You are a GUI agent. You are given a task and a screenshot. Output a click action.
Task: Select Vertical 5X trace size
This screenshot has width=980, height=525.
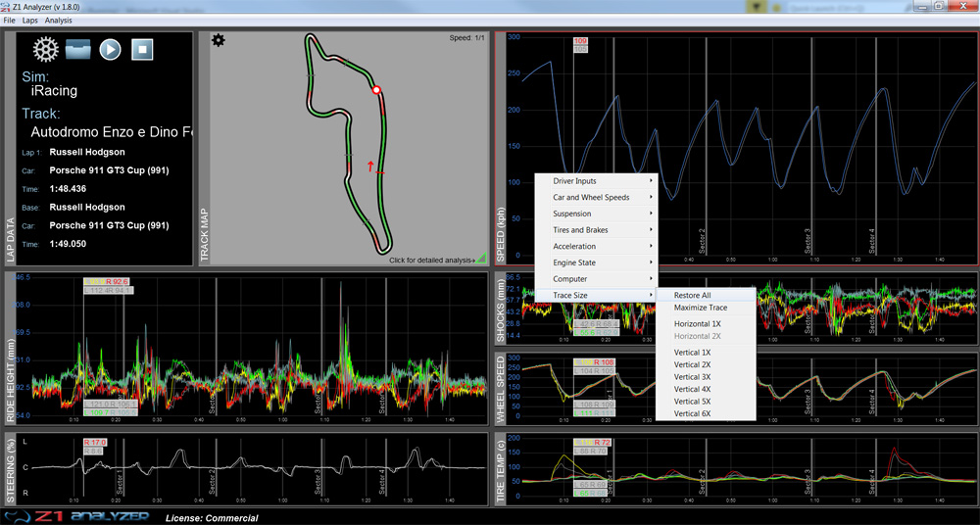[706, 402]
